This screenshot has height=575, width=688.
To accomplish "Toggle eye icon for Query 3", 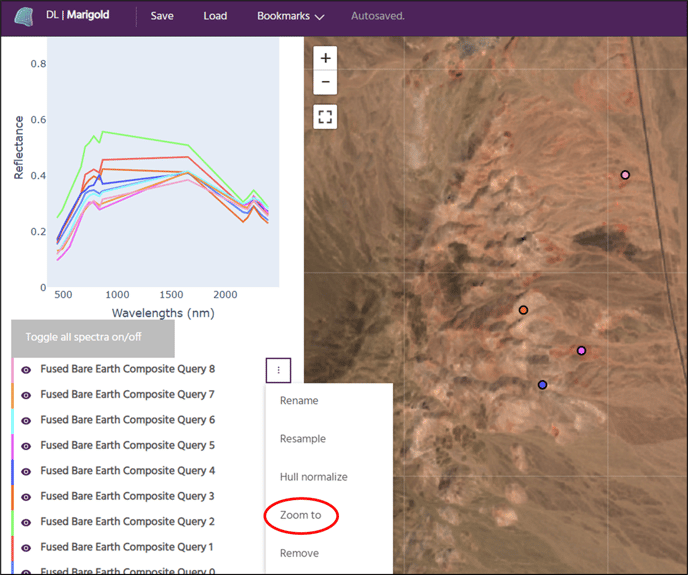I will (x=26, y=497).
